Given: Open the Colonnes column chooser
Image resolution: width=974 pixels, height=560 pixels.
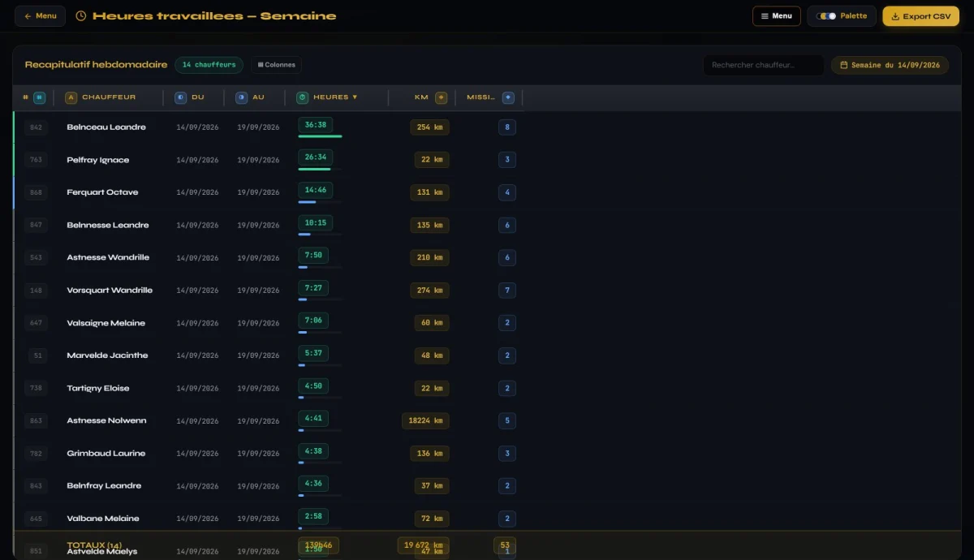Looking at the screenshot, I should 277,65.
